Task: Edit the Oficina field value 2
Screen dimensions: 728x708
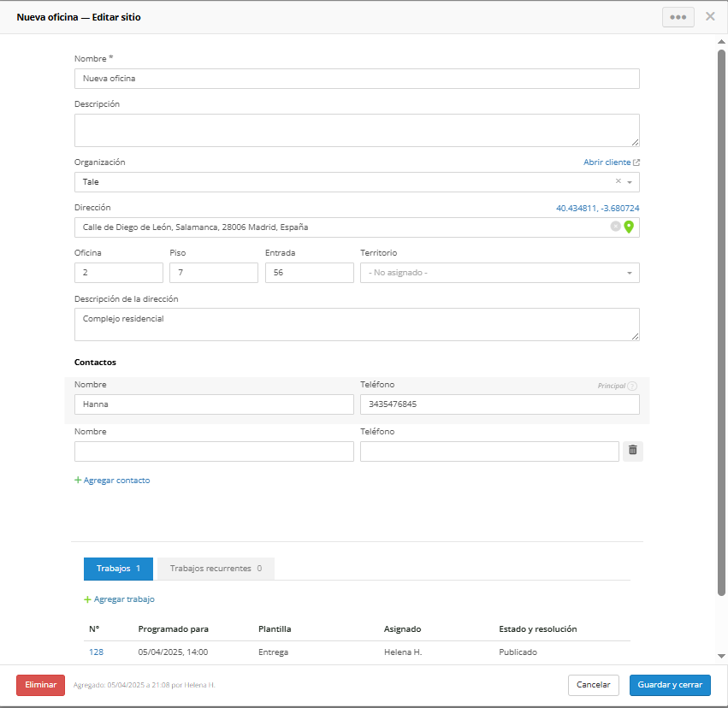Action: (118, 273)
